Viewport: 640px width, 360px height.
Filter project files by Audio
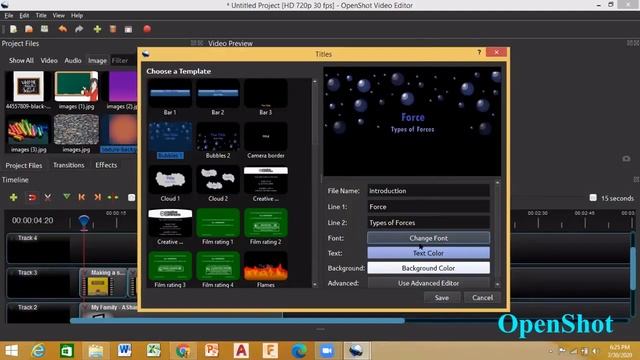pos(73,60)
